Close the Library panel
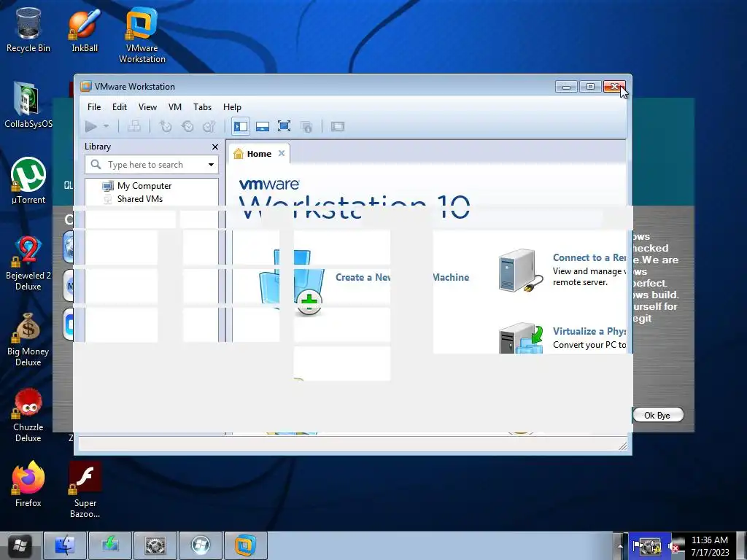Image resolution: width=747 pixels, height=560 pixels. pos(215,147)
